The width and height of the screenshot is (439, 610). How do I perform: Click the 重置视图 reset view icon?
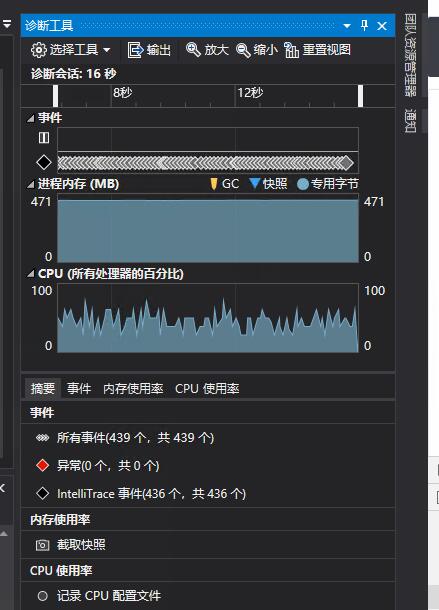pos(291,50)
